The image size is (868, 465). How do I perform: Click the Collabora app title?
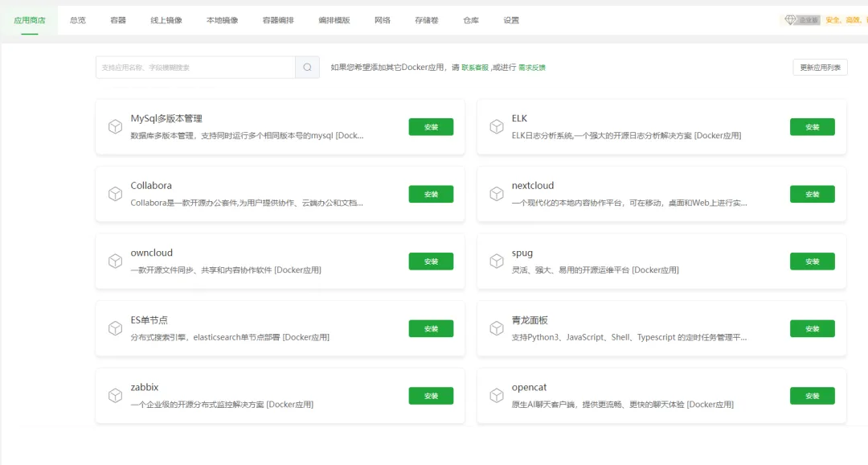[151, 186]
